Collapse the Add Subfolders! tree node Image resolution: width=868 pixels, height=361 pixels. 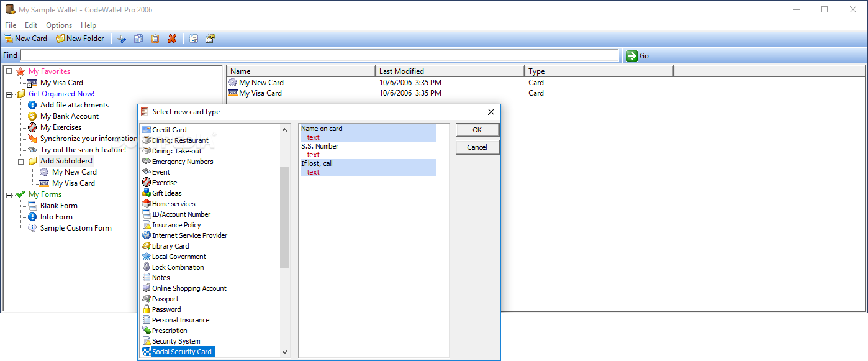pyautogui.click(x=20, y=161)
